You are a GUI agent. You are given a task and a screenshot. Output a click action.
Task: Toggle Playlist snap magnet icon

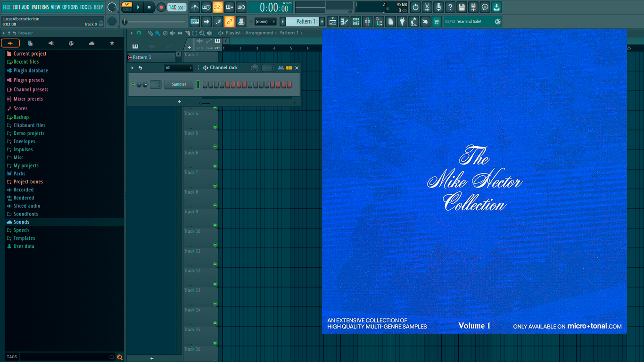[x=139, y=33]
